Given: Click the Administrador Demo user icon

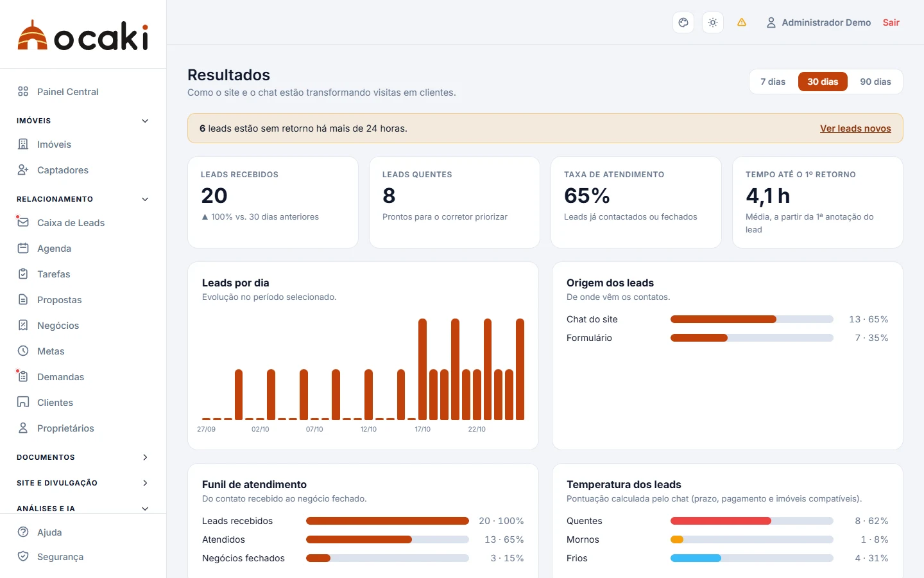Looking at the screenshot, I should [x=771, y=22].
